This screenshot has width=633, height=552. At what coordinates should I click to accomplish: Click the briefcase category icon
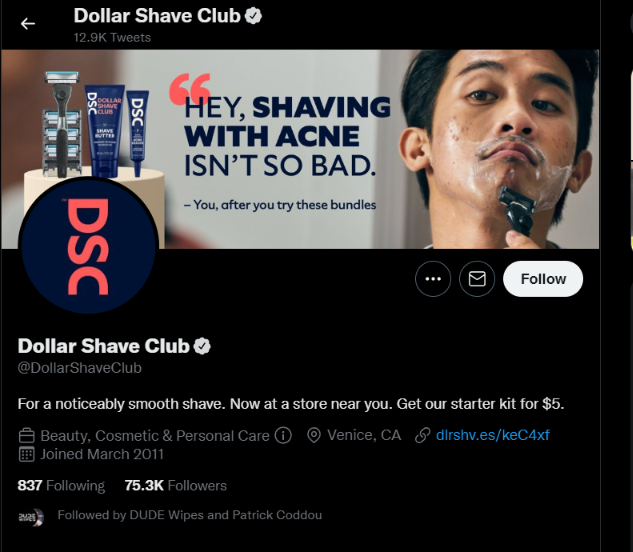27,435
